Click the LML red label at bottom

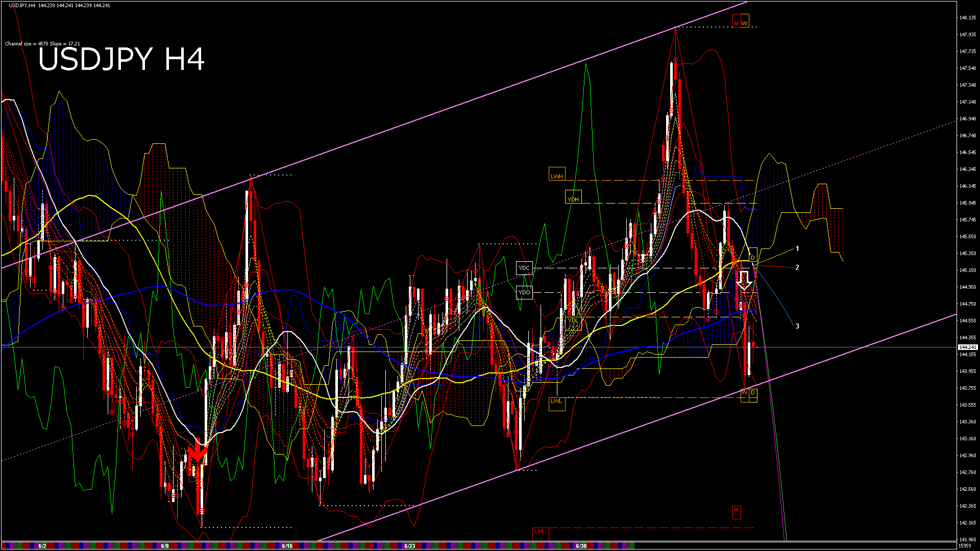(540, 532)
